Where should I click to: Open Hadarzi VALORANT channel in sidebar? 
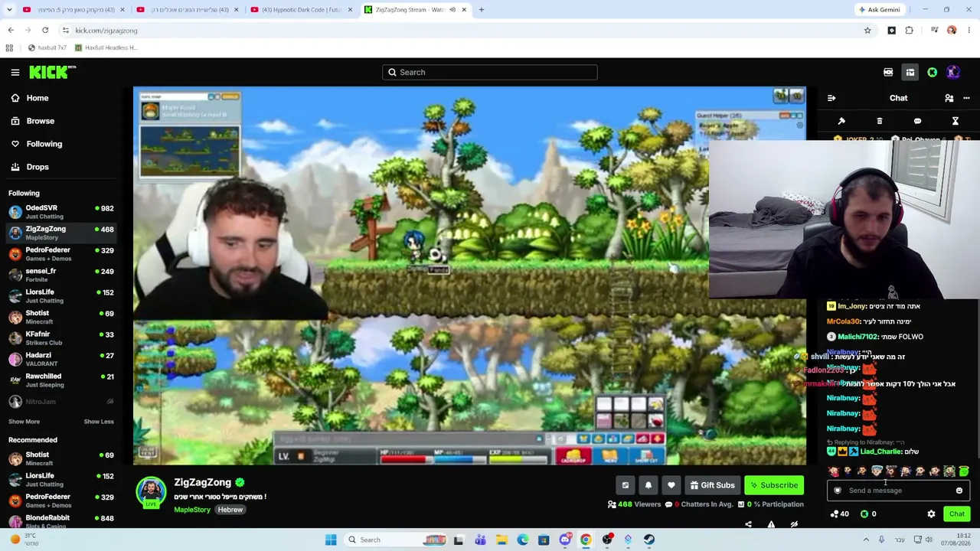coord(61,359)
